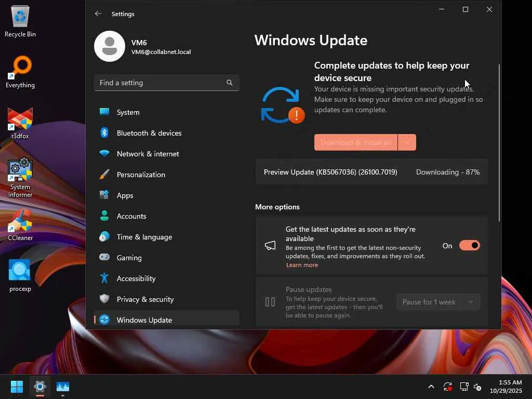Click the More options heading
Screen dimensions: 532x399
point(277,207)
